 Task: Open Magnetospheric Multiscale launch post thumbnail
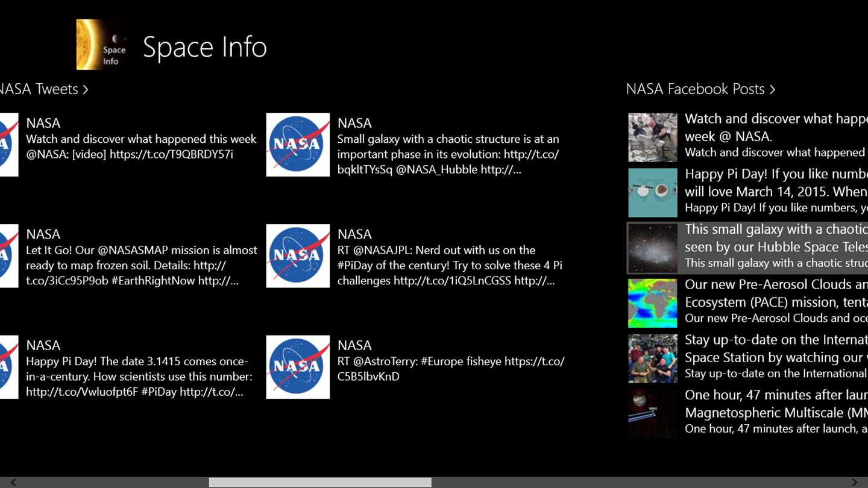[x=653, y=414]
